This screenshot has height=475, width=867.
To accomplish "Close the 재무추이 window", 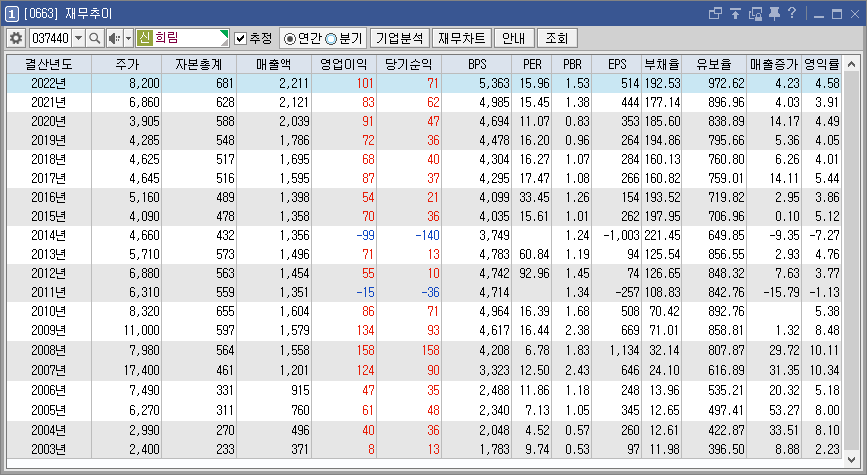I will [x=855, y=14].
